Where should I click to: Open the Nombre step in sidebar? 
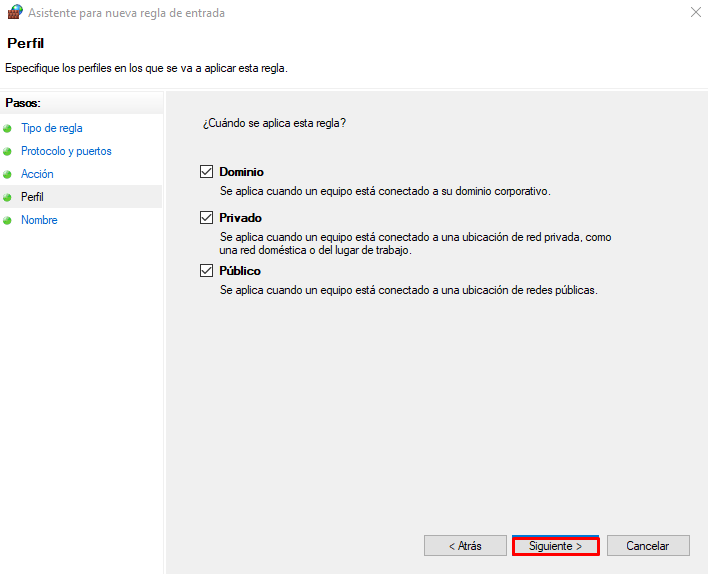(39, 220)
